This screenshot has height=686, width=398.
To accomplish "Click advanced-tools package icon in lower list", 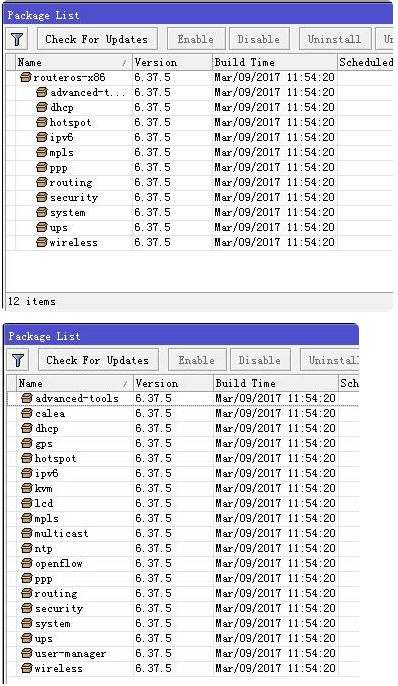I will [x=27, y=398].
